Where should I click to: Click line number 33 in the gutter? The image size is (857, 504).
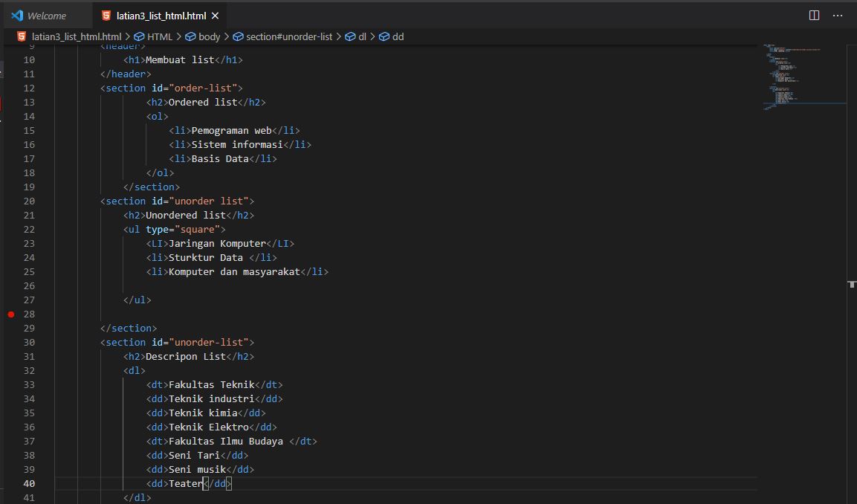click(x=28, y=384)
